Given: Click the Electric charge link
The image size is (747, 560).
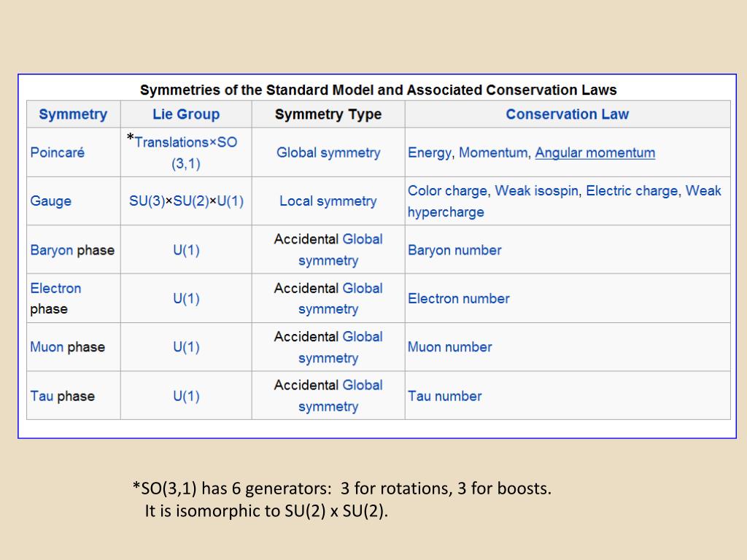Looking at the screenshot, I should tap(632, 190).
